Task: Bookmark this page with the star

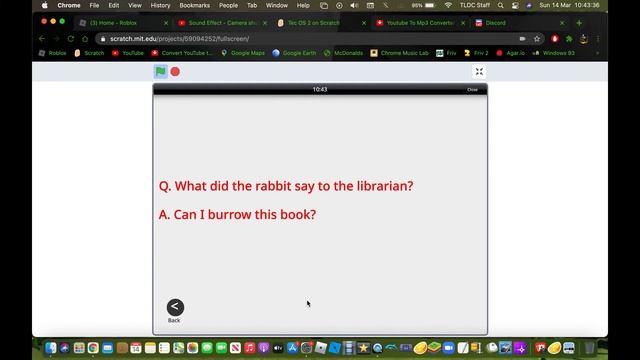Action: (537, 39)
